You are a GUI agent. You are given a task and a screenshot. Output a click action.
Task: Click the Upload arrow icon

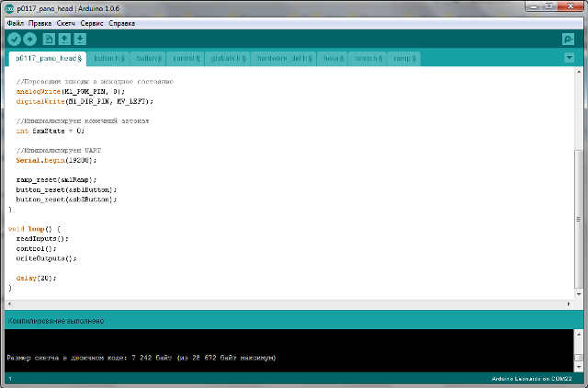pos(29,39)
